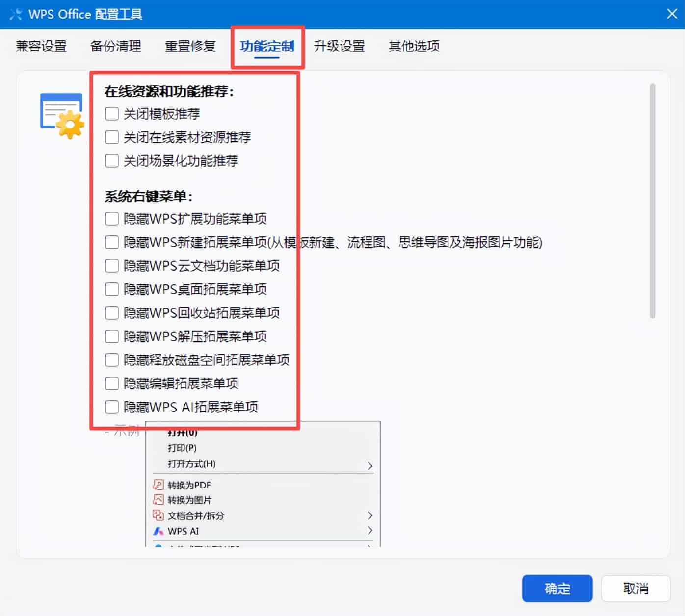685x616 pixels.
Task: Close the WPS Office 配置工具 window
Action: coord(672,14)
